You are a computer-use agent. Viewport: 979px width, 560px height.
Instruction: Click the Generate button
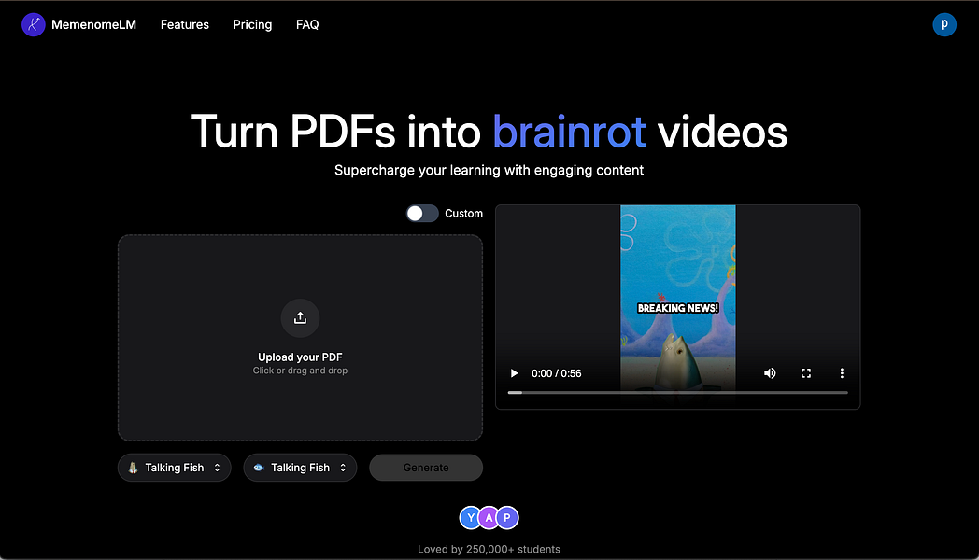pos(426,467)
